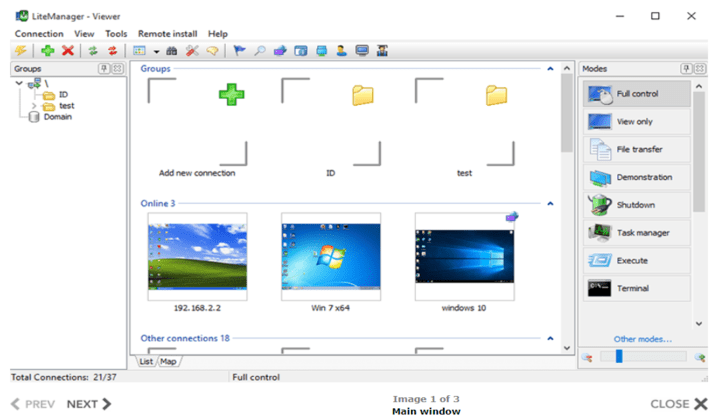This screenshot has height=420, width=715.
Task: Click the blue flag toolbar icon
Action: pyautogui.click(x=239, y=51)
